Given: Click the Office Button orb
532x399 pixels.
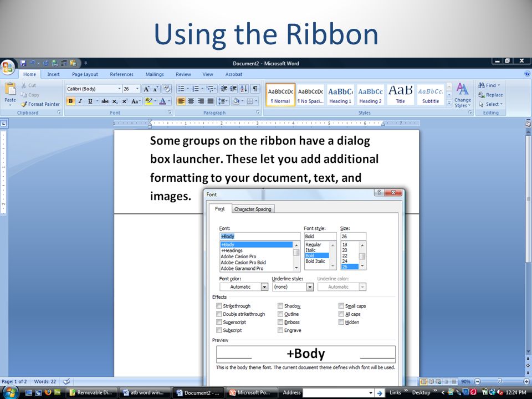Looking at the screenshot, I should tap(8, 66).
